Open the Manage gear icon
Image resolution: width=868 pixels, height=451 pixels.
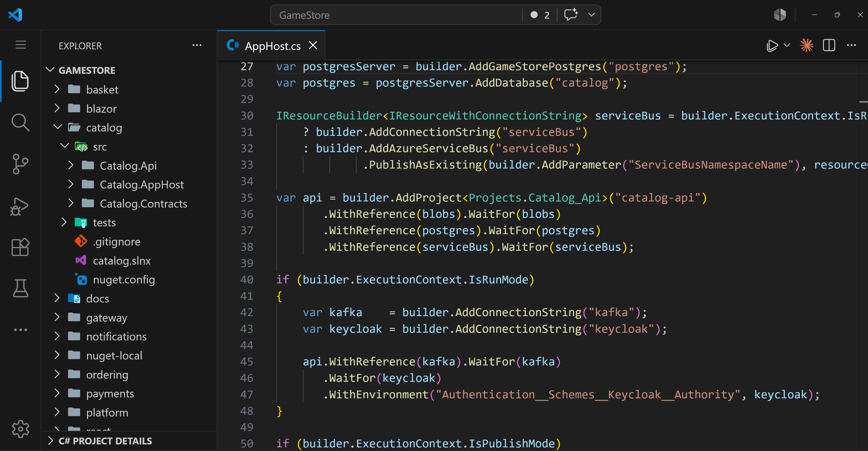[x=20, y=429]
